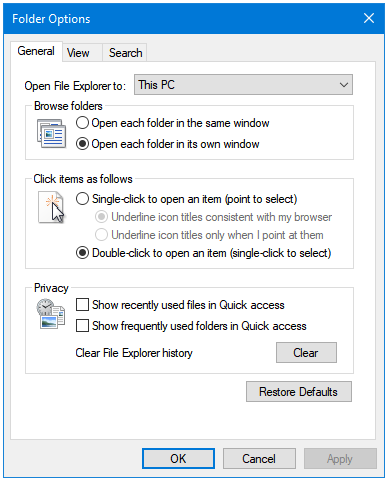
Task: Click the cursor click-items icon
Action: click(x=51, y=207)
